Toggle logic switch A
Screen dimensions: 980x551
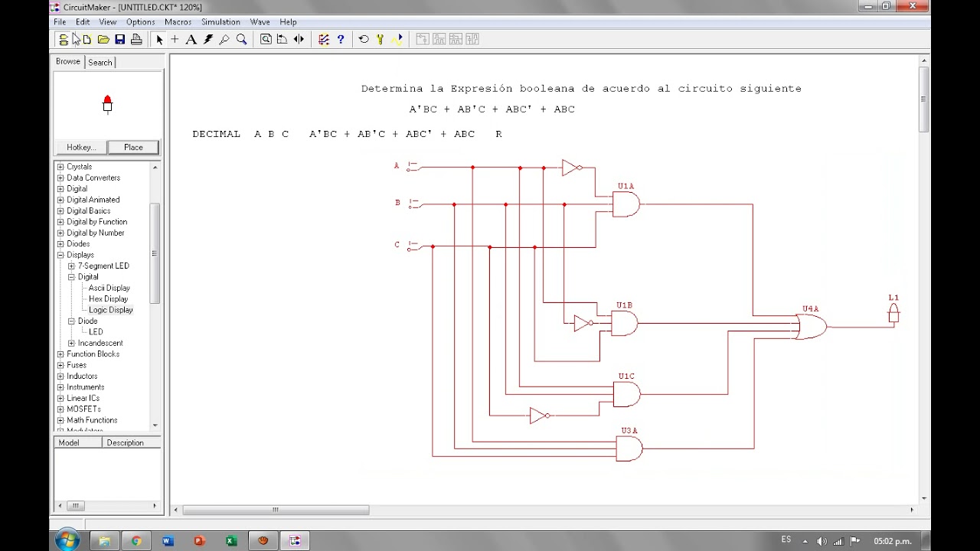[x=413, y=165]
